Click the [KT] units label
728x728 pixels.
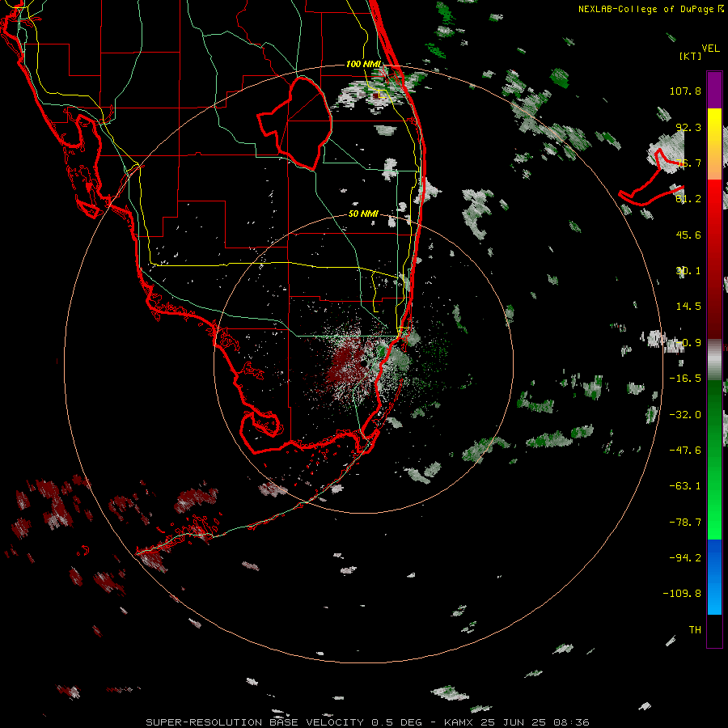coord(691,56)
